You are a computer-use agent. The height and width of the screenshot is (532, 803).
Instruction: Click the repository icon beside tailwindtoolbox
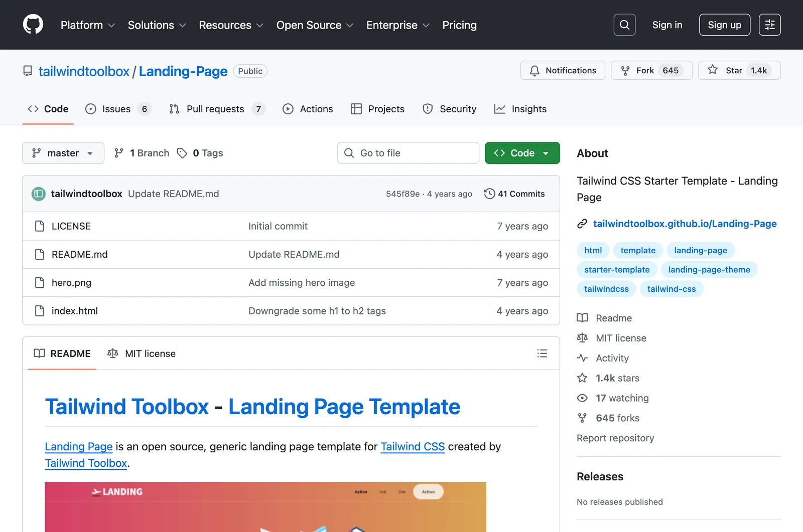point(28,71)
